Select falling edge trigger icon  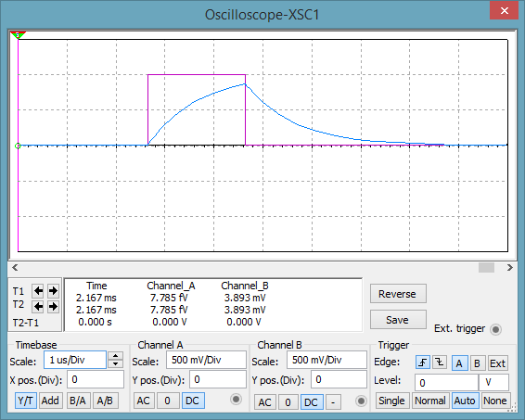click(440, 363)
